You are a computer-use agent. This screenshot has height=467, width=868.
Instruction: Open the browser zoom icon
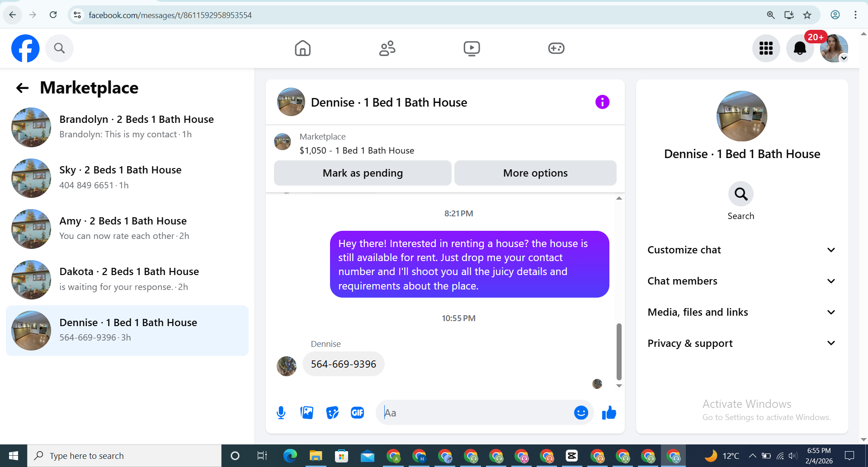point(771,15)
